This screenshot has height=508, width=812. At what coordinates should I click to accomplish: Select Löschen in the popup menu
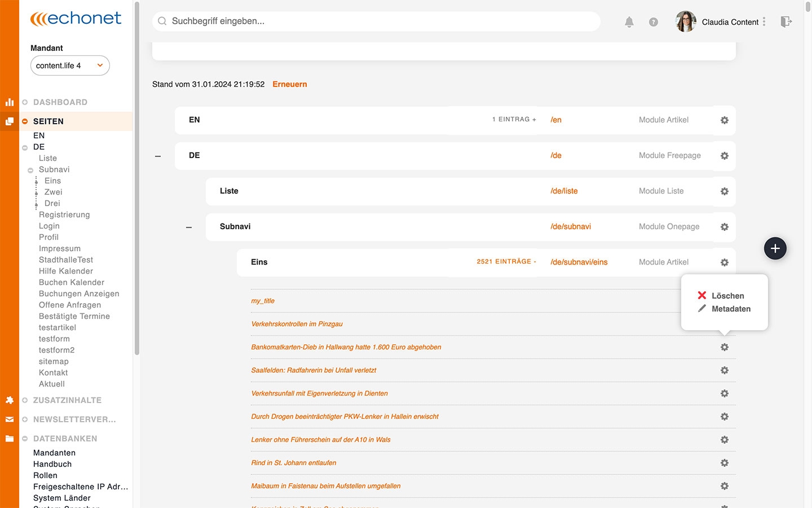[727, 296]
